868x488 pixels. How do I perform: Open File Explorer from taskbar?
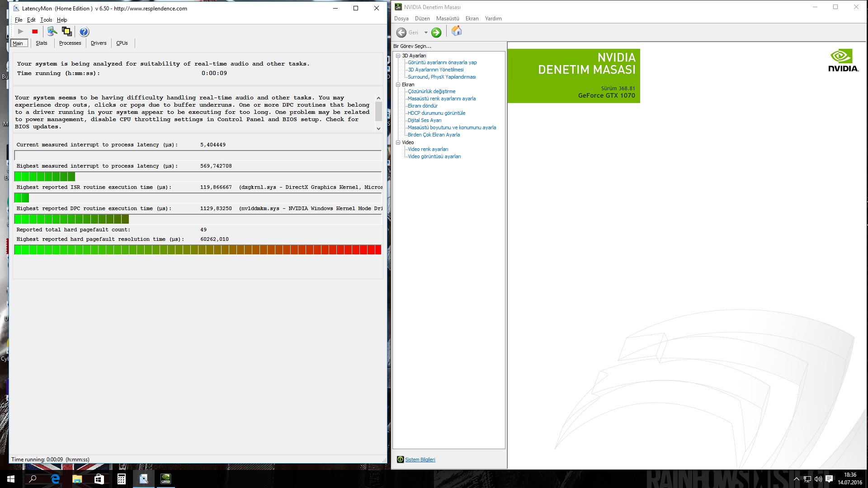tap(77, 479)
